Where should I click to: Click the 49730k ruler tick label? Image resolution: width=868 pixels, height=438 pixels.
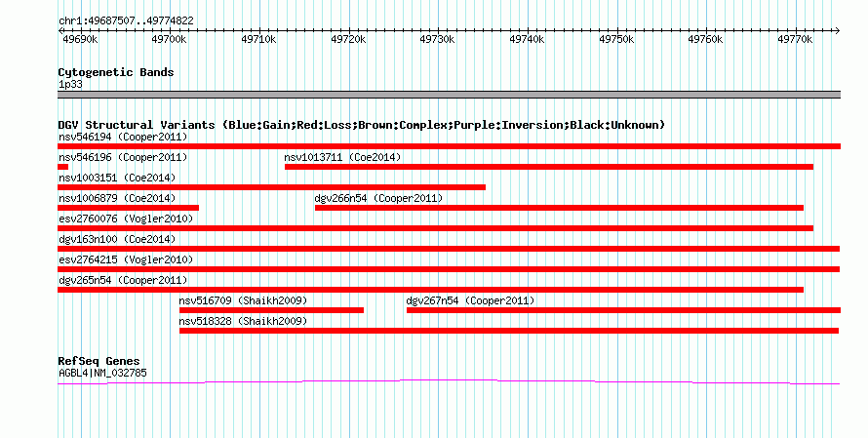pyautogui.click(x=438, y=39)
